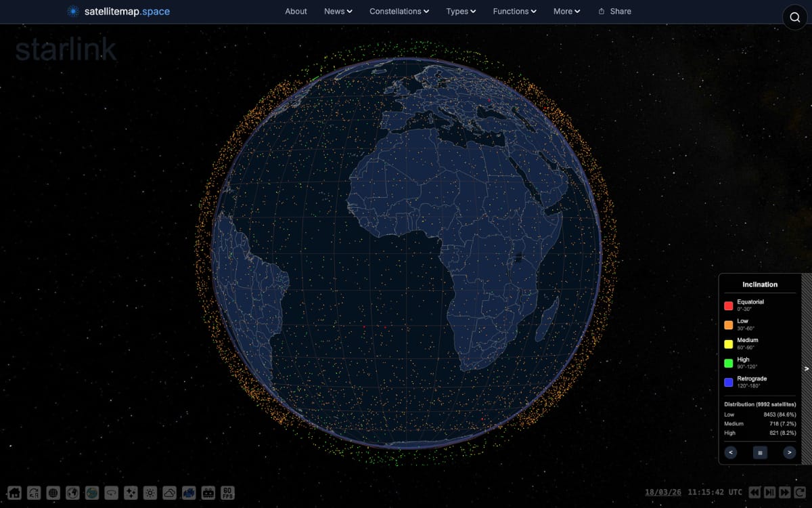The height and width of the screenshot is (508, 812).
Task: Toggle the auto-rotate camera icon
Action: pos(34,492)
